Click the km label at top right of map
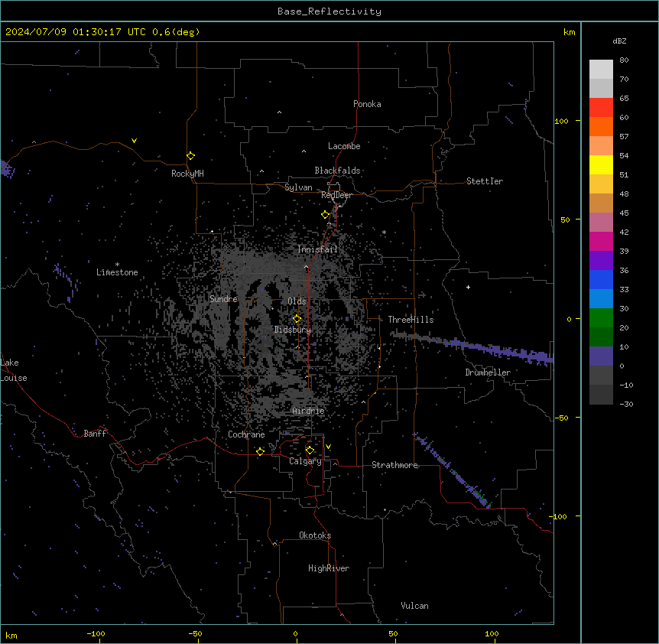 (x=569, y=32)
